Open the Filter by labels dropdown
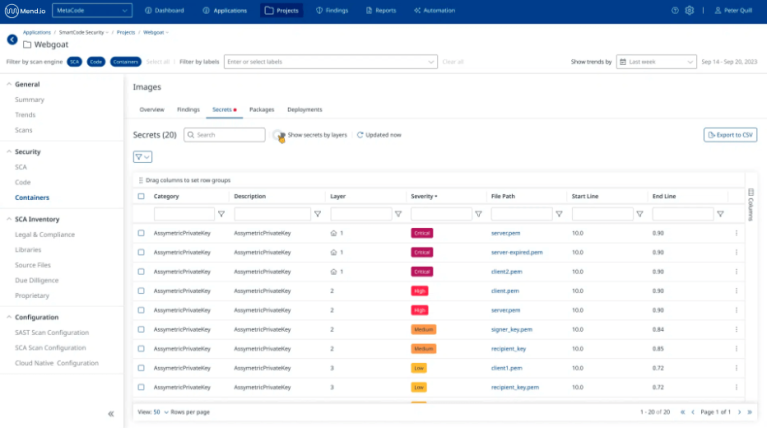Image resolution: width=767 pixels, height=428 pixels. coord(331,62)
